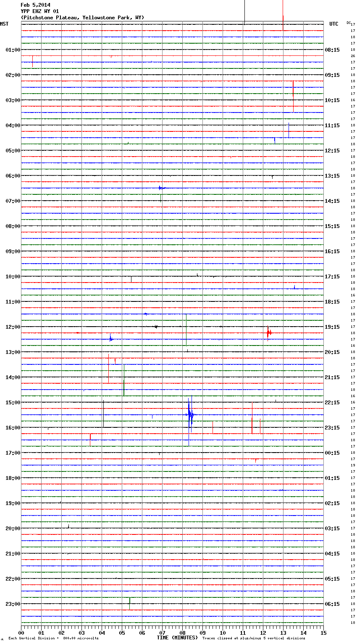The width and height of the screenshot is (357, 644).
Task: Click the 10:15 UTC row label
Action: pyautogui.click(x=332, y=100)
